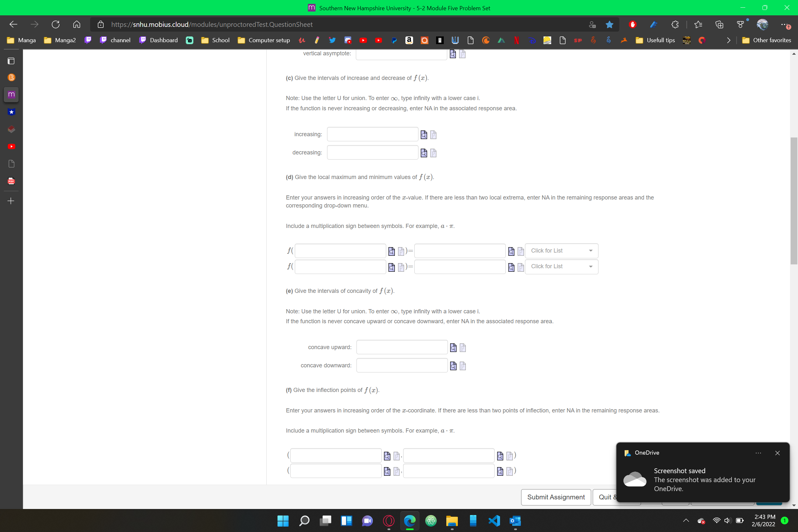Open YouTube from the left sidebar
The image size is (798, 532).
click(11, 146)
